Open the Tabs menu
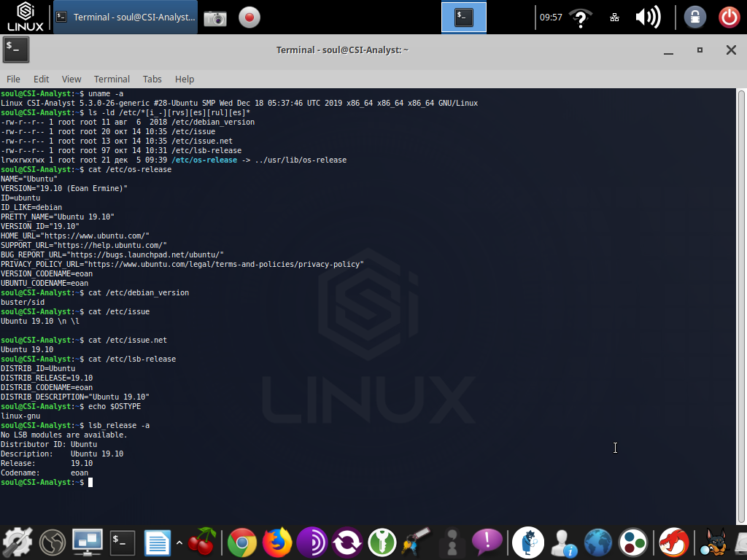 click(152, 79)
